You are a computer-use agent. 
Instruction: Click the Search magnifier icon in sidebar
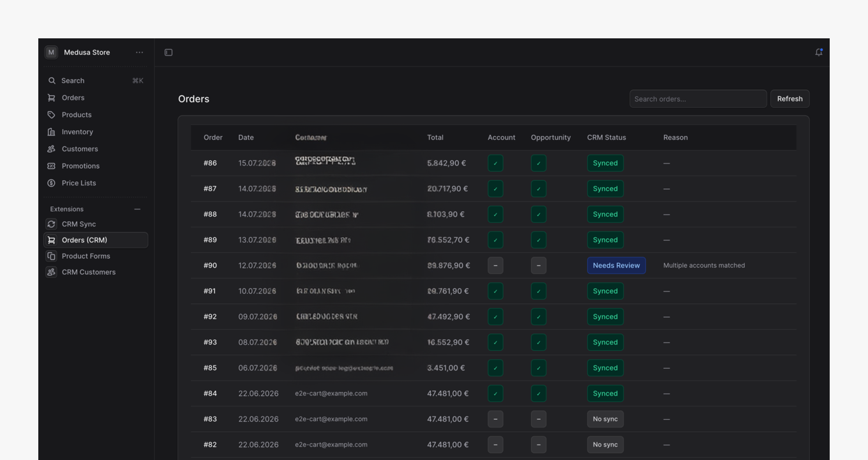tap(52, 80)
